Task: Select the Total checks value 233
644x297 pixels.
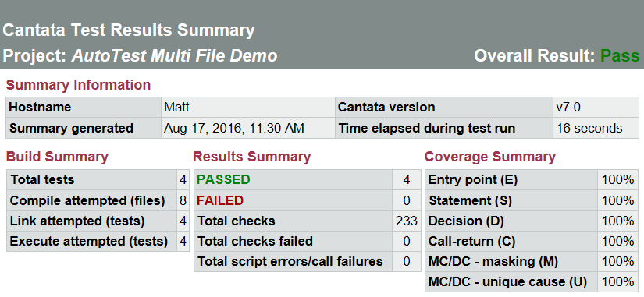Action: tap(406, 221)
